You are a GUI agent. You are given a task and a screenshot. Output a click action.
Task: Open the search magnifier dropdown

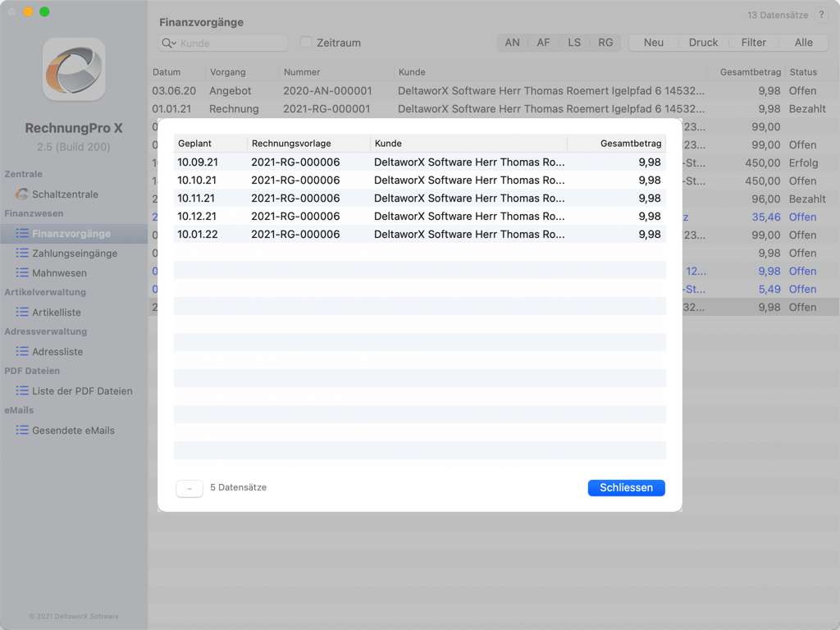(x=169, y=43)
